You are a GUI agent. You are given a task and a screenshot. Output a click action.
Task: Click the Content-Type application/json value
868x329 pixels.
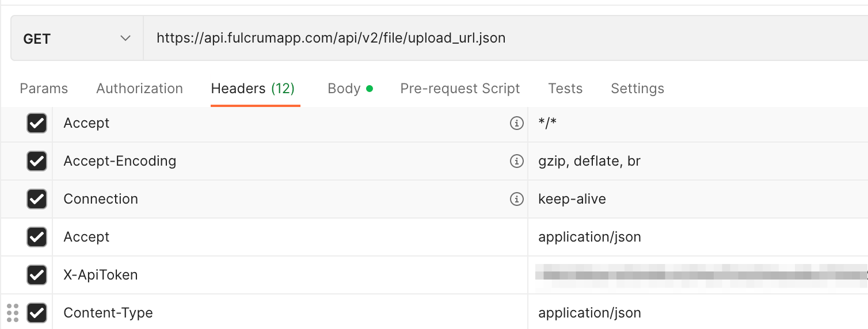click(x=589, y=313)
